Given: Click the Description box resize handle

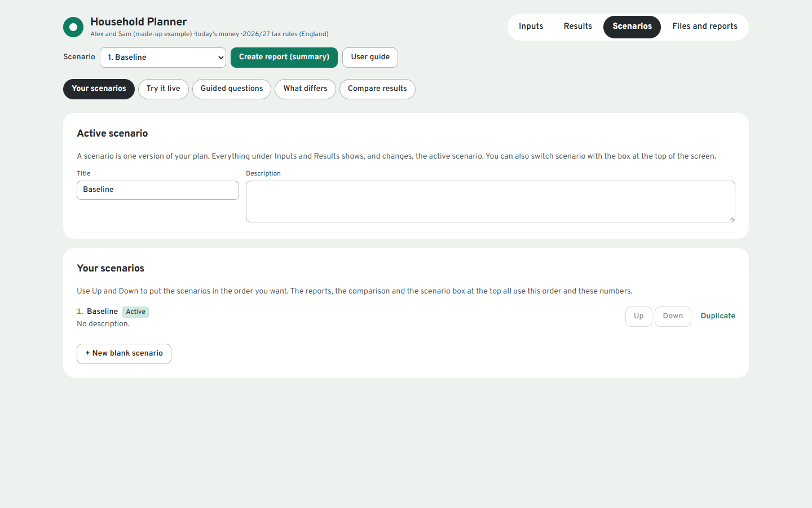Looking at the screenshot, I should 731,218.
